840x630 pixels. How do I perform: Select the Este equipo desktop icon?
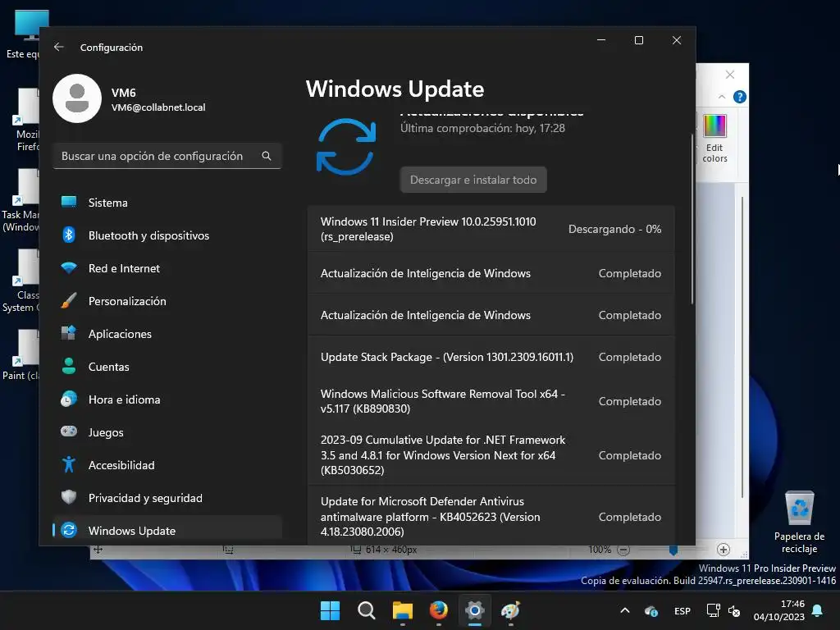click(24, 34)
